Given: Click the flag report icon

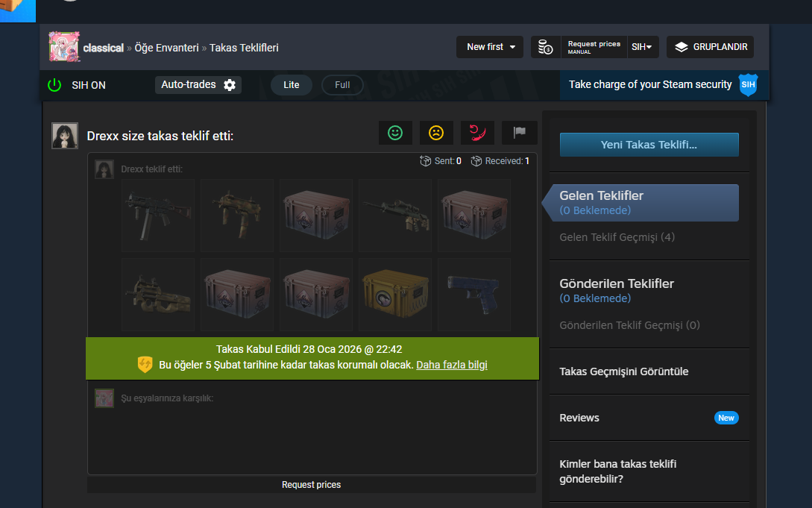Looking at the screenshot, I should 519,133.
